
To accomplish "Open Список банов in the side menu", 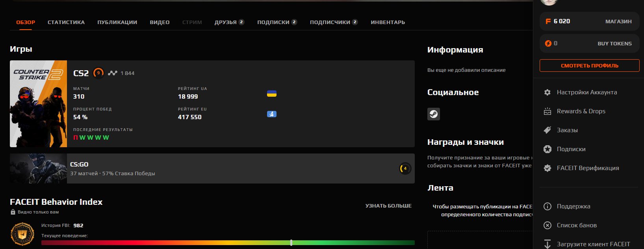I will pos(576,225).
